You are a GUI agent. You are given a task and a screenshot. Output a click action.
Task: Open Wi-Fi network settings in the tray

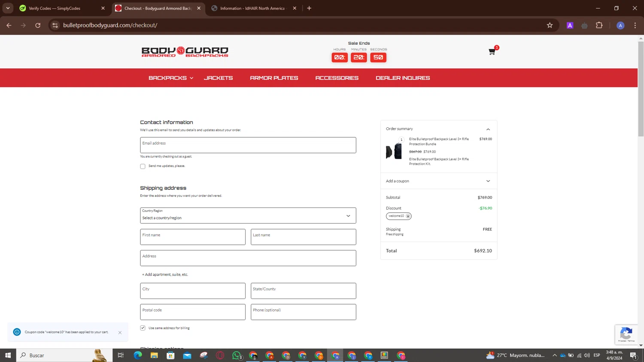[x=579, y=355]
